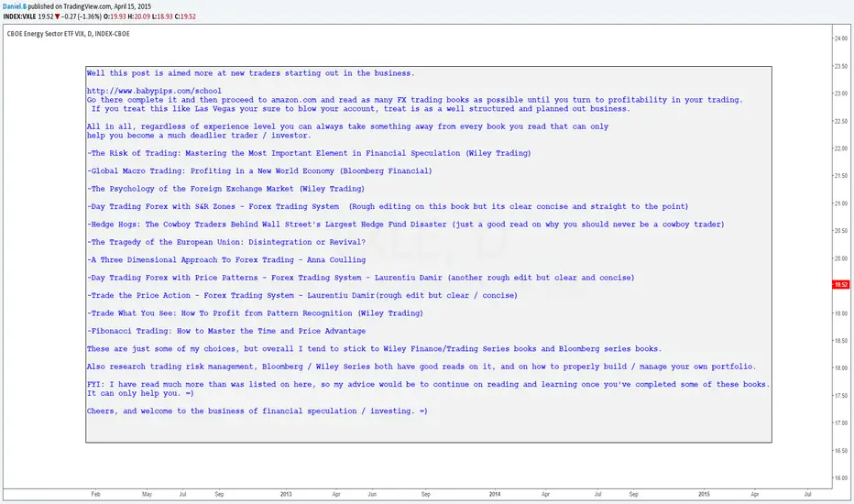Click the 'Hedge Hogs: The Cowboy Traders' line
Viewport: 854px width, 504px height.
(x=405, y=225)
